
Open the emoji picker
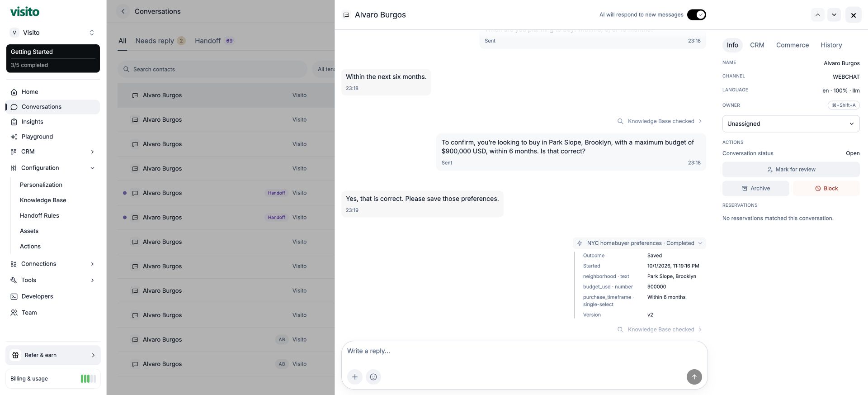click(373, 377)
